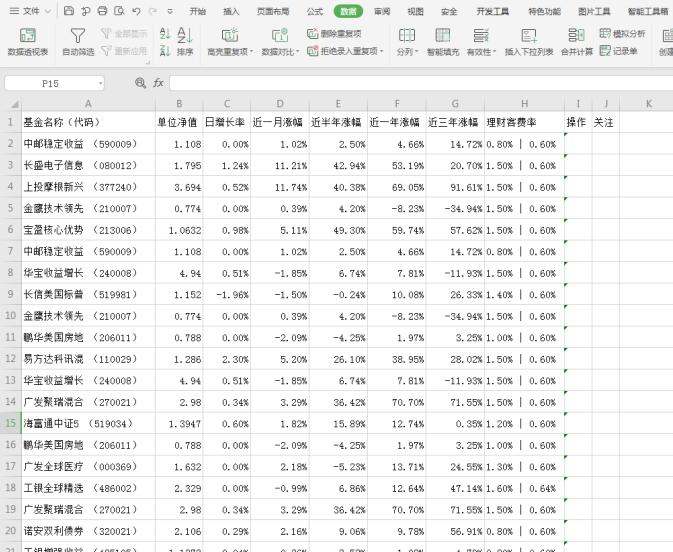Viewport: 673px width, 552px height.
Task: Sort descending Z to A
Action: (x=165, y=52)
